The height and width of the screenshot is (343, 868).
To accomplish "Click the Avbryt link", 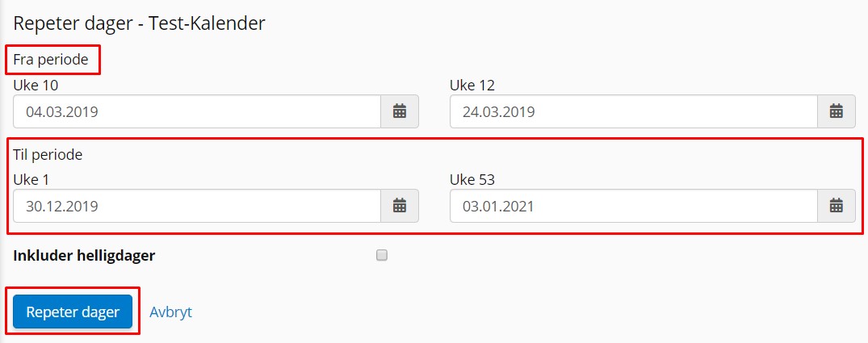I will click(x=170, y=312).
